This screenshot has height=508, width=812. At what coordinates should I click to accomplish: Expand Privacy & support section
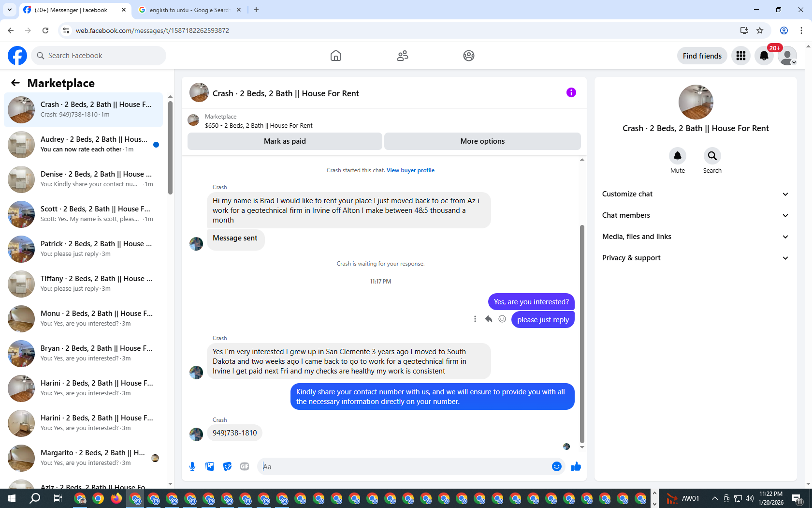(696, 258)
